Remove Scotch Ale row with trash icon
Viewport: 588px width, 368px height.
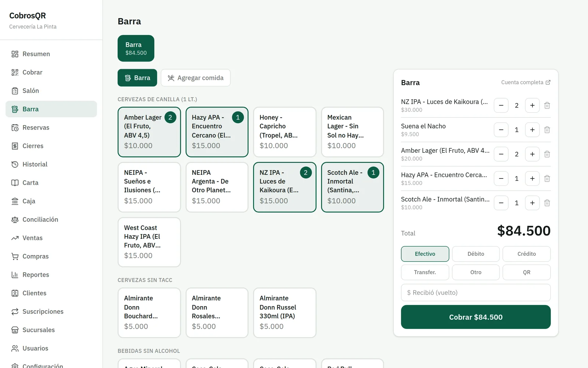point(547,203)
